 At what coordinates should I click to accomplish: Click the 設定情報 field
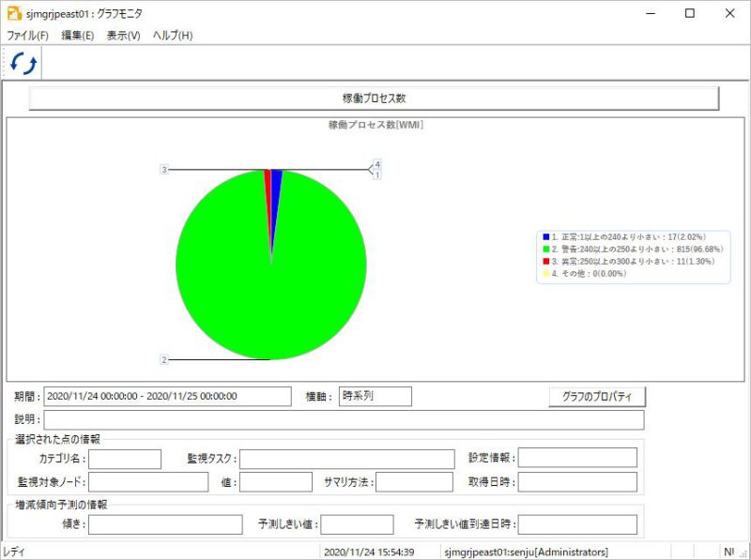tap(577, 458)
